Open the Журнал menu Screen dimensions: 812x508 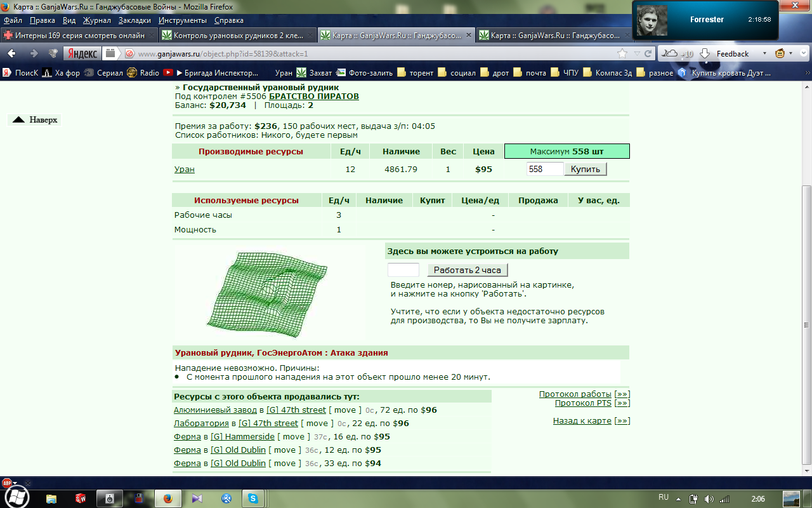(x=97, y=20)
